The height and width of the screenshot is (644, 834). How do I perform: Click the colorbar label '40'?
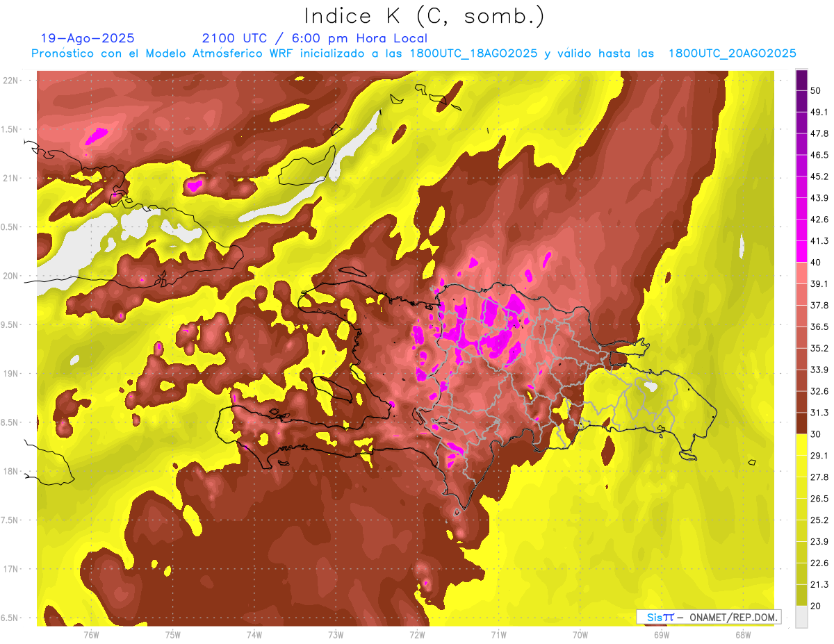[x=817, y=263]
